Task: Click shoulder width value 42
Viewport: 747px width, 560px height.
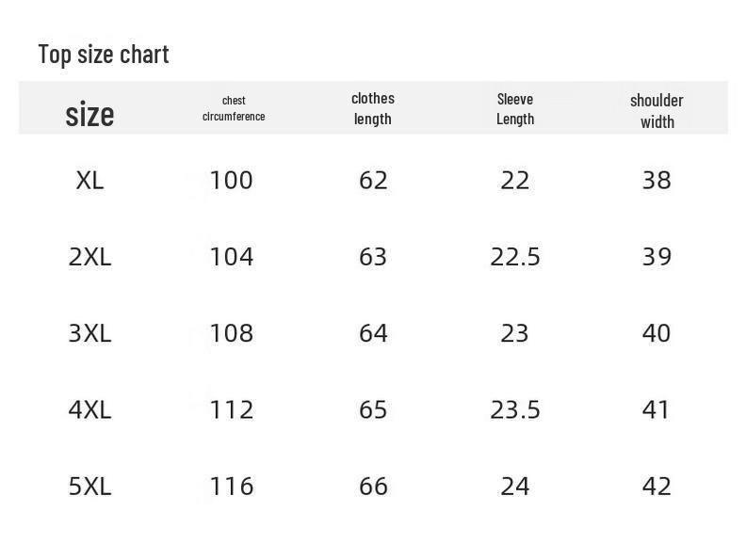Action: click(x=657, y=486)
